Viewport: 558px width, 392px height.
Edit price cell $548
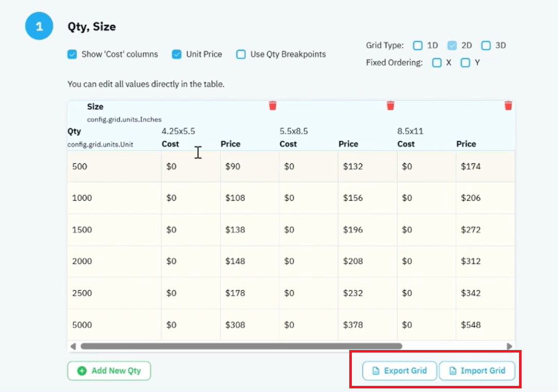pyautogui.click(x=485, y=325)
